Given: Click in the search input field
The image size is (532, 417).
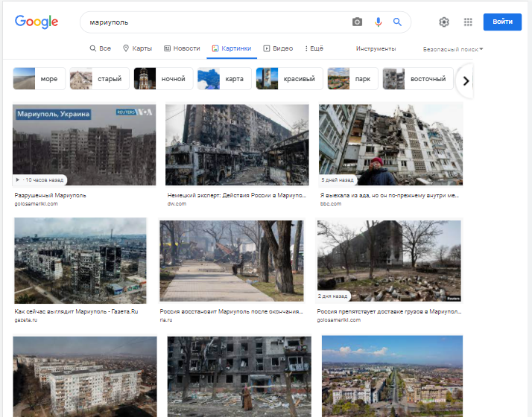Looking at the screenshot, I should (x=216, y=22).
